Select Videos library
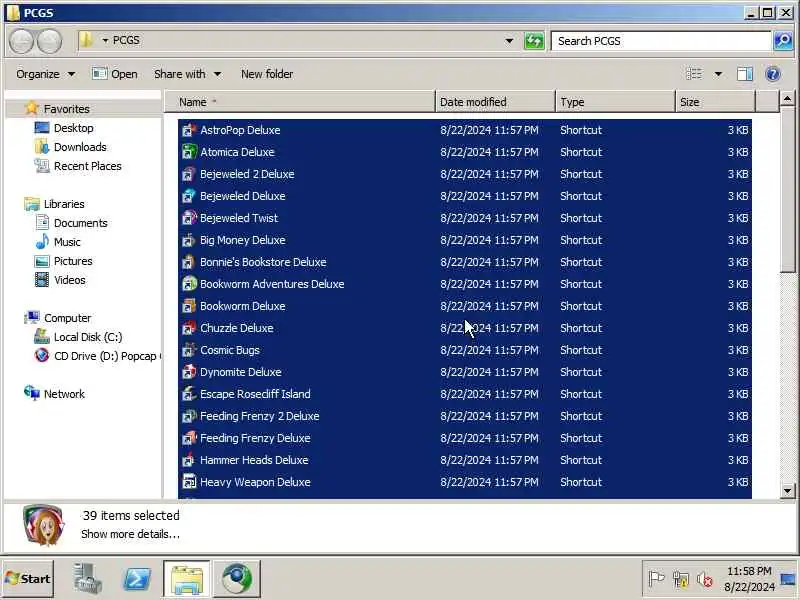Image resolution: width=800 pixels, height=600 pixels. (x=60, y=280)
